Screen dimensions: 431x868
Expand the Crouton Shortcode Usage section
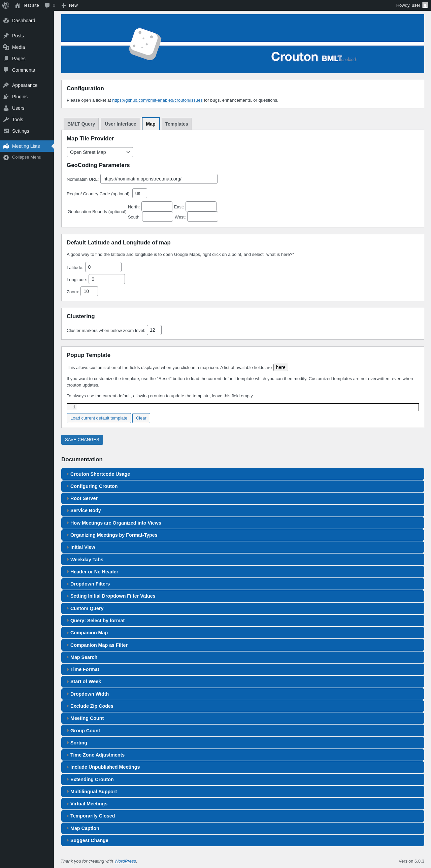coord(100,474)
